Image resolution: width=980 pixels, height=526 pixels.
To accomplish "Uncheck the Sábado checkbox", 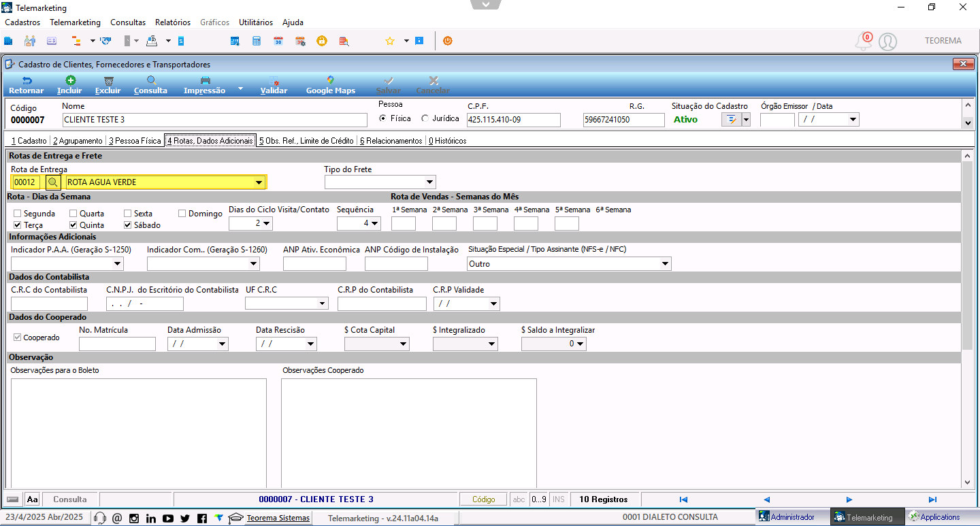I will 128,225.
